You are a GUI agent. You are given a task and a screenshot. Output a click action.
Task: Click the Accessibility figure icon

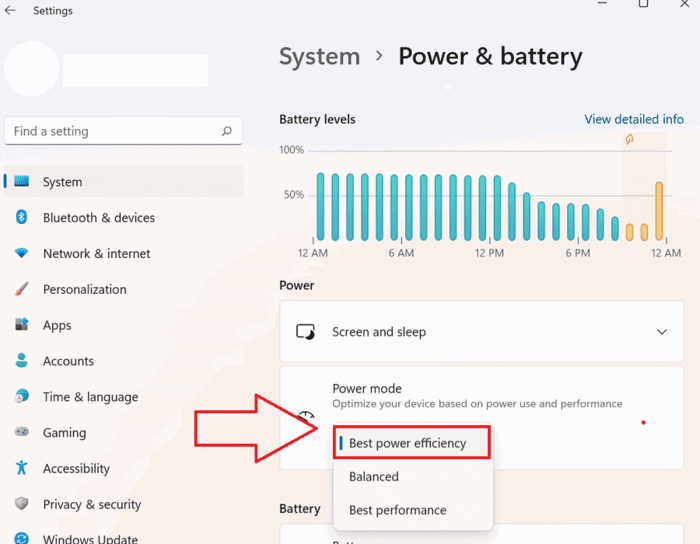click(21, 468)
